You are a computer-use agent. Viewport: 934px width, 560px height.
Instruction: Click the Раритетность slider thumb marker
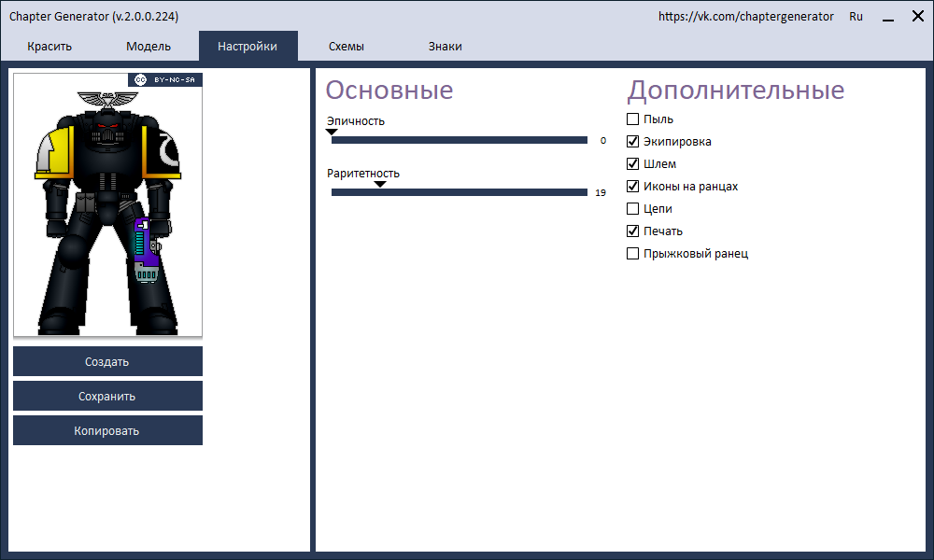380,185
